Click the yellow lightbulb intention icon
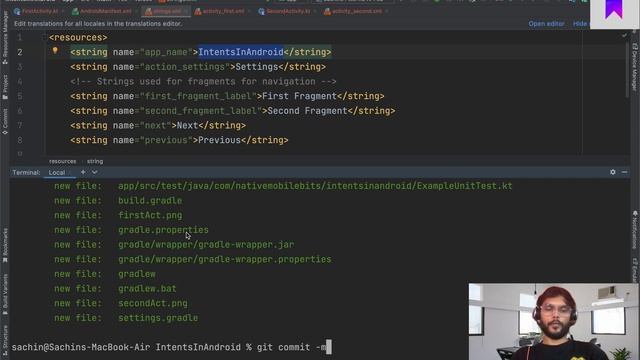Image resolution: width=640 pixels, height=360 pixels. [55, 51]
